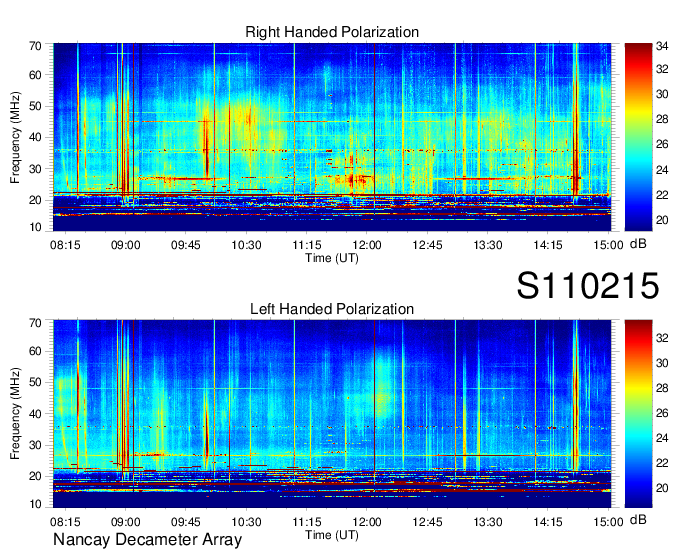Screen dimensions: 680x552
Task: Click the "dB" unit beside Right Handed color bar
Action: click(x=638, y=244)
